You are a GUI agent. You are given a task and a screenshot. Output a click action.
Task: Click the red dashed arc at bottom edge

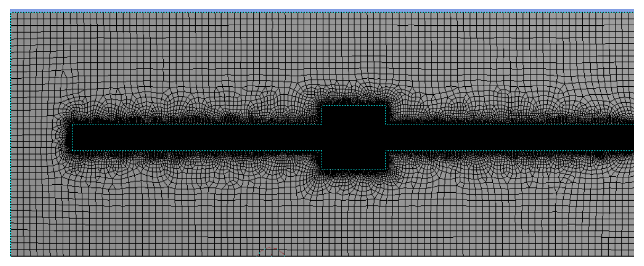coord(270,249)
